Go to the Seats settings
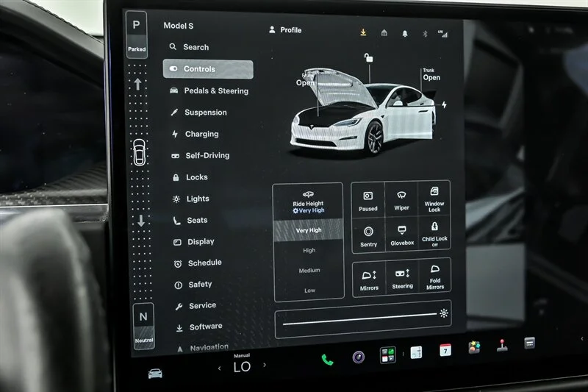The image size is (588, 392). point(190,220)
